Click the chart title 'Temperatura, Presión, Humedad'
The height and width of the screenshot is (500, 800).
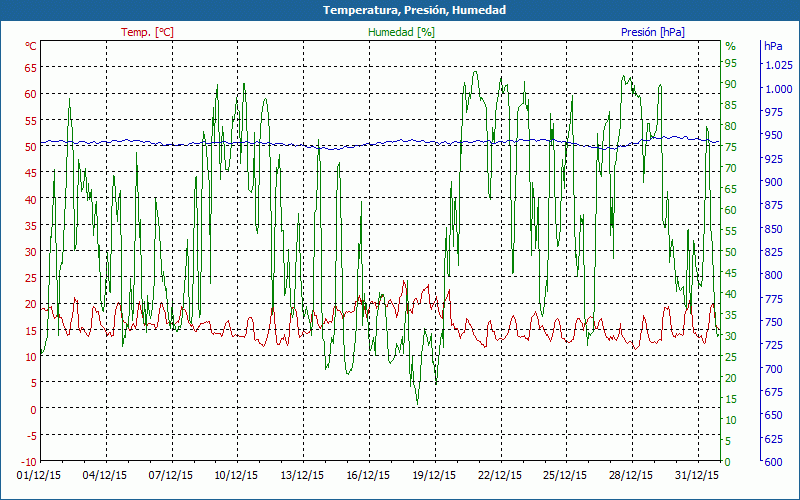coord(414,10)
